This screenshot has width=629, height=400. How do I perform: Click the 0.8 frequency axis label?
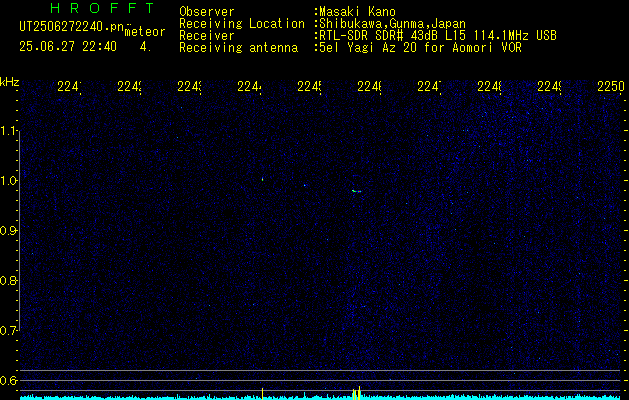point(9,280)
